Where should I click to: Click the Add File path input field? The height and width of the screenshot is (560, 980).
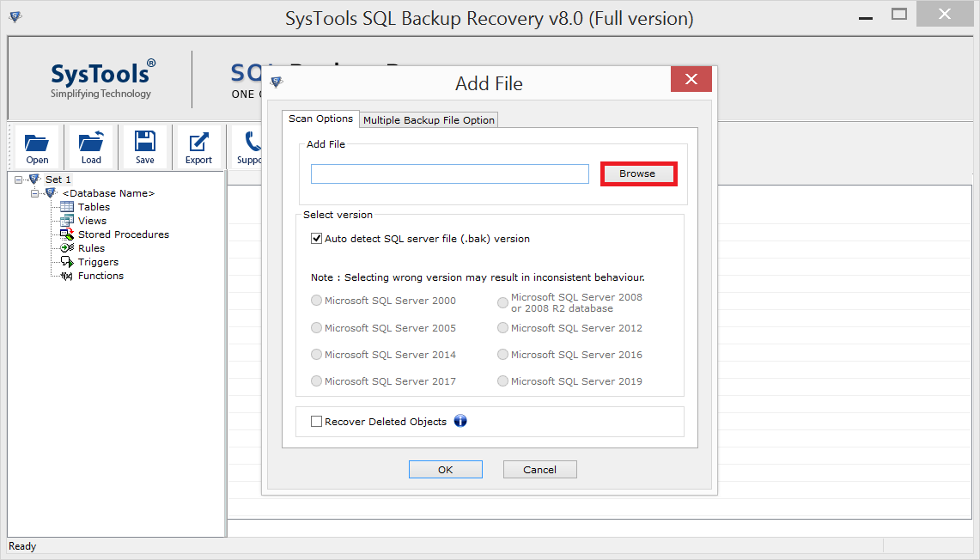tap(450, 173)
